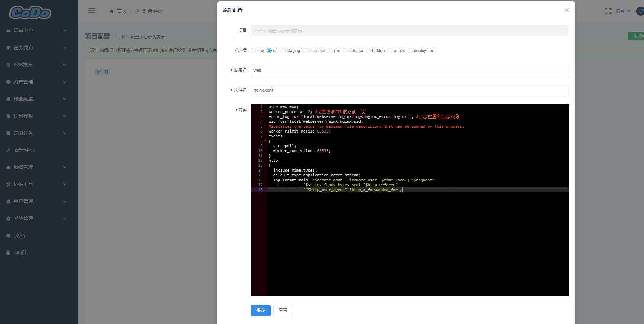Expand the 作业配置 menu chevron
The image size is (644, 324).
point(65,99)
